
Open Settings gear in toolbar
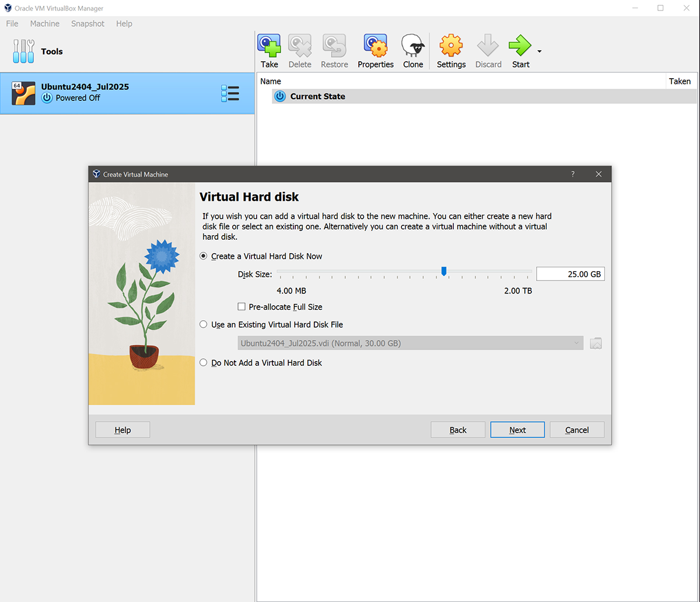(x=451, y=45)
